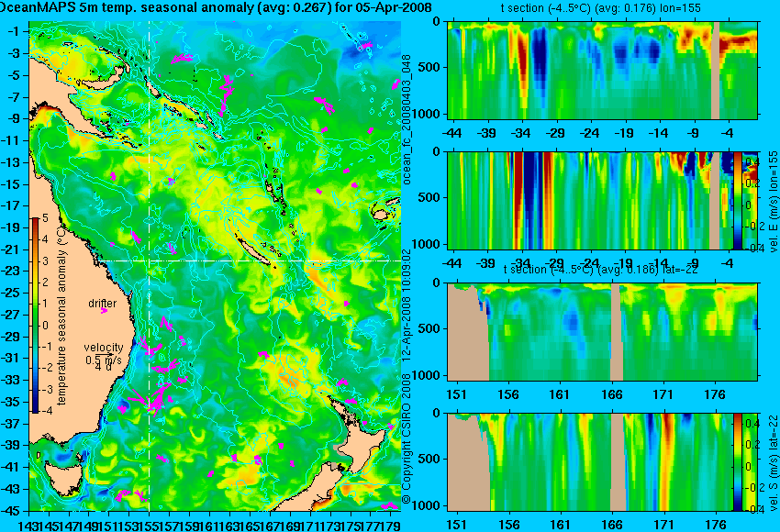The image size is (780, 532).
Task: Click the '0' value on the temperature colorbar
Action: [45, 326]
